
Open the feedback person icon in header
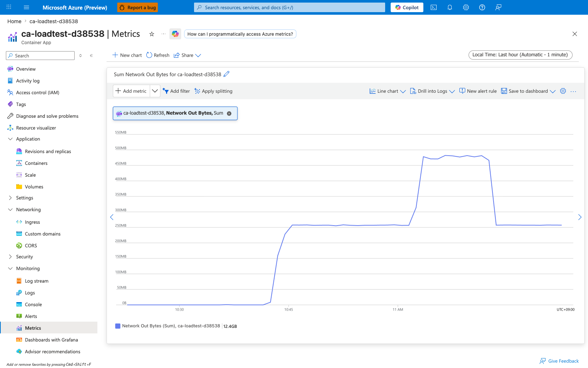coord(498,7)
